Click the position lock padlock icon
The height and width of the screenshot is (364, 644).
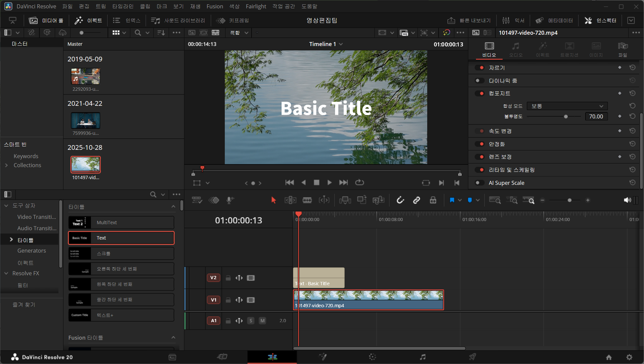433,200
